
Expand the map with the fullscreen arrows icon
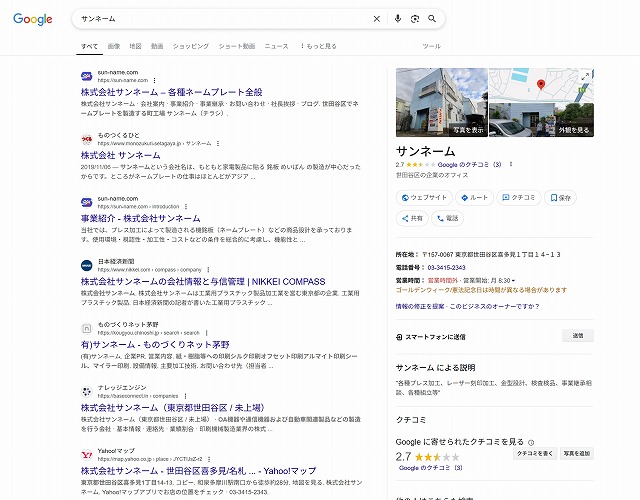[x=585, y=76]
